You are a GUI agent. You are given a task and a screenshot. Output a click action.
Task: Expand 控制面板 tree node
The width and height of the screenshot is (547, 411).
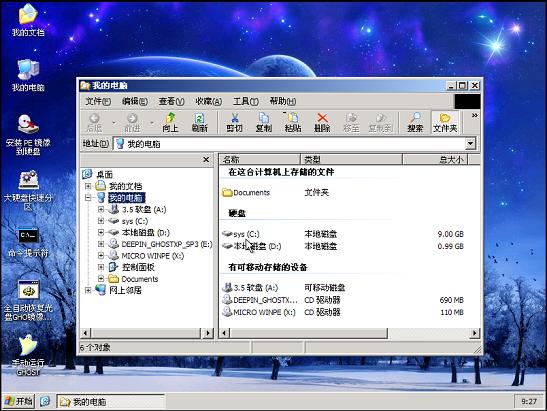(x=101, y=267)
